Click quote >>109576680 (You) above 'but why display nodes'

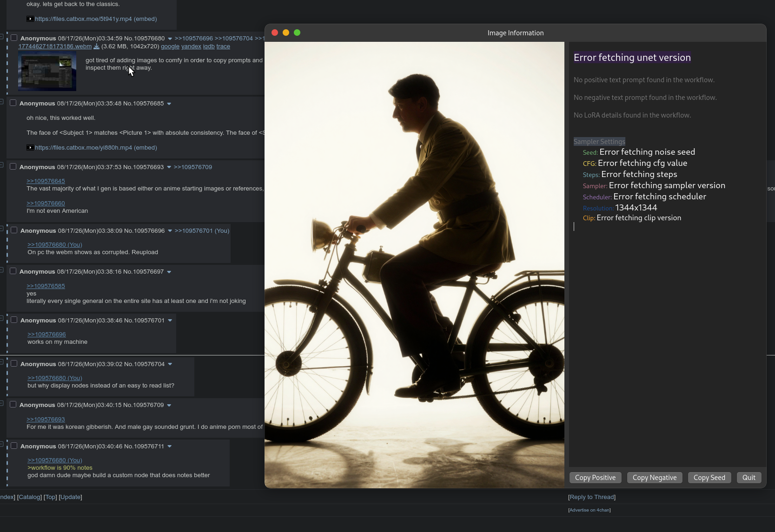(x=55, y=378)
